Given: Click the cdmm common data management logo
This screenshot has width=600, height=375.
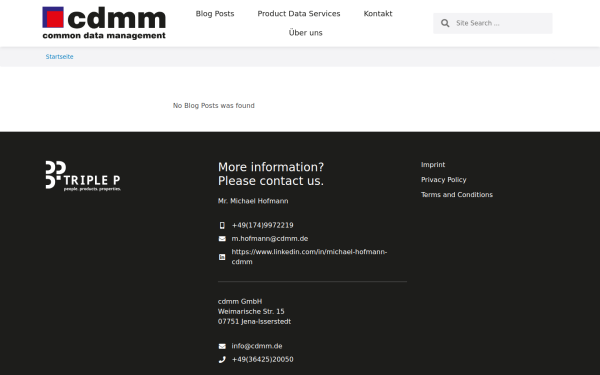Looking at the screenshot, I should [x=104, y=23].
